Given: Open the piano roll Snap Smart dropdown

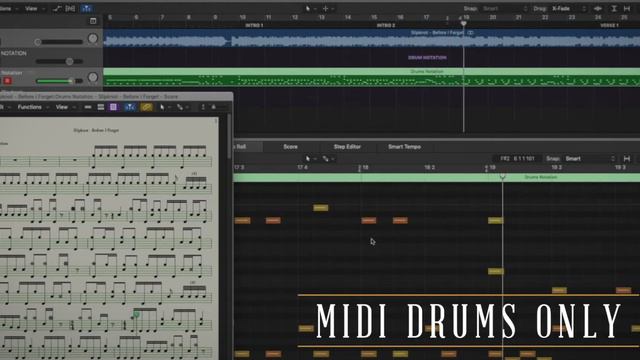Looking at the screenshot, I should pos(589,159).
